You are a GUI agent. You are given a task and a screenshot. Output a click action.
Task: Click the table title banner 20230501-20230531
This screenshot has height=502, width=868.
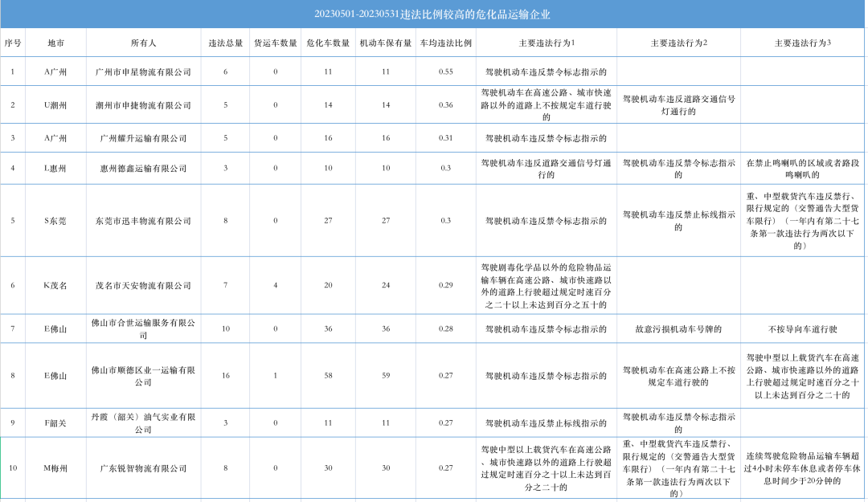[x=433, y=14]
